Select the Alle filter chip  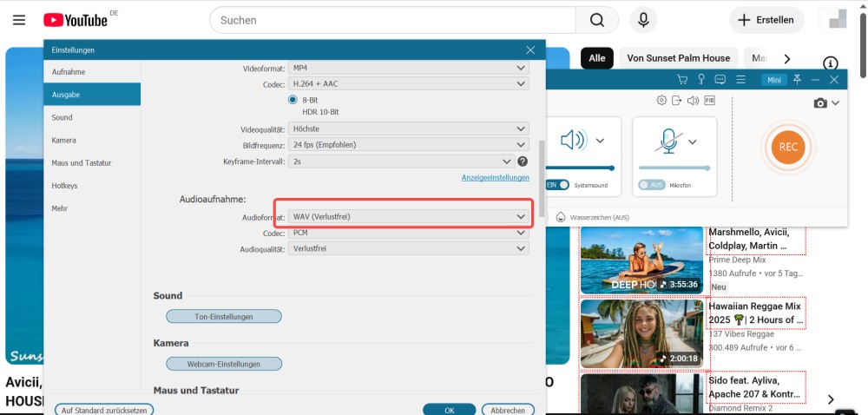(597, 58)
